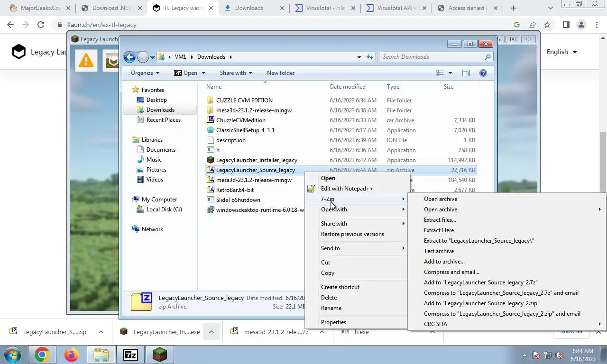607x364 pixels.
Task: Open the English language dropdown
Action: [561, 52]
